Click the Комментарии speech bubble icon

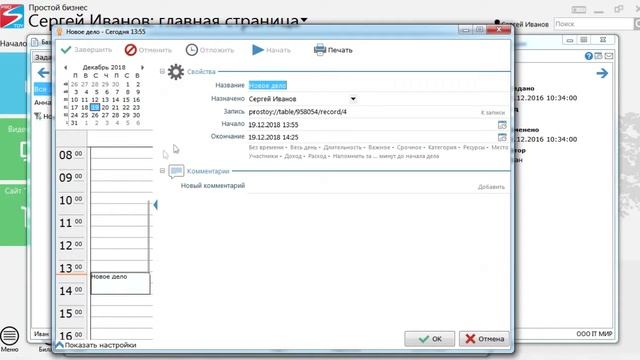coord(176,171)
